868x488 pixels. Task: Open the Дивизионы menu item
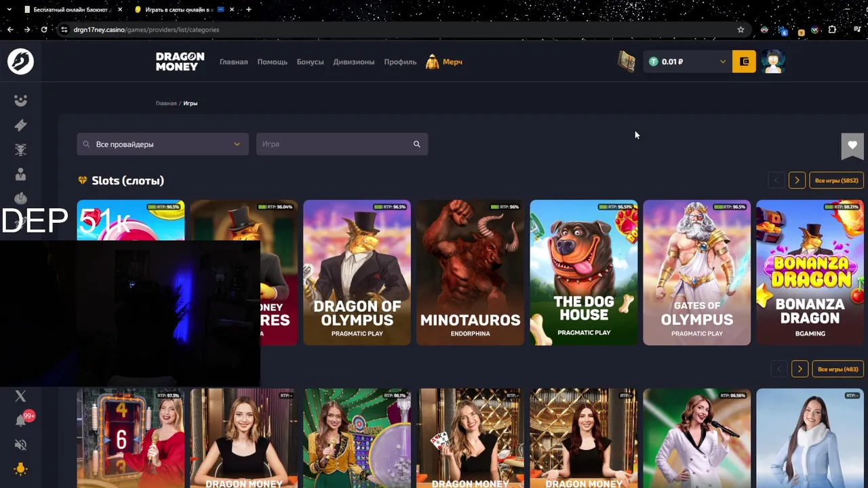click(x=353, y=62)
